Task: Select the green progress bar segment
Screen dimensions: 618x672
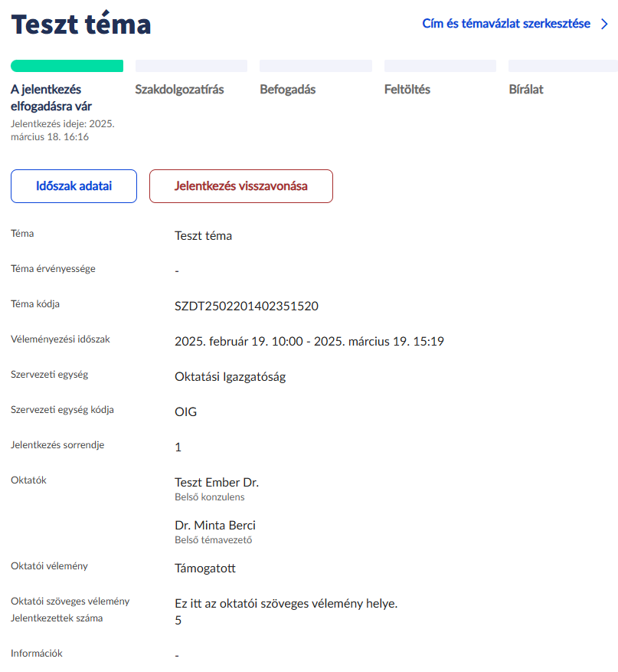Action: point(67,66)
